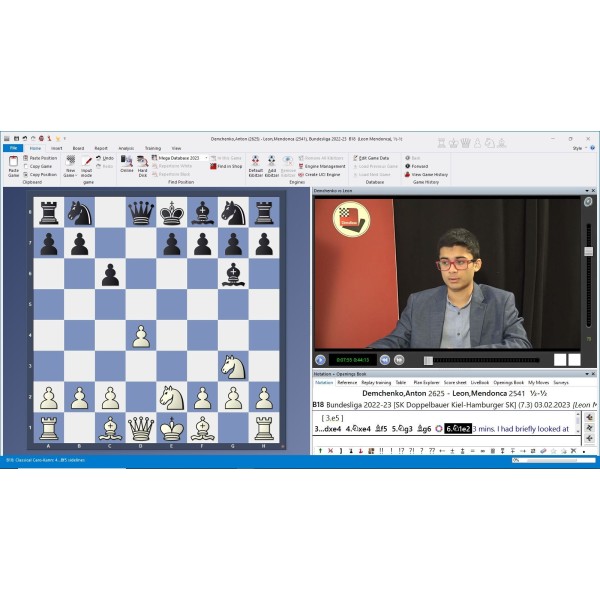Image resolution: width=600 pixels, height=600 pixels.
Task: Open the Reference tab
Action: (x=347, y=382)
